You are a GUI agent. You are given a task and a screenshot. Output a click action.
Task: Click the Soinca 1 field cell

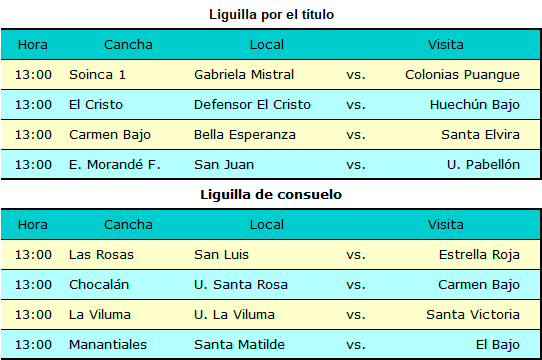tap(97, 75)
